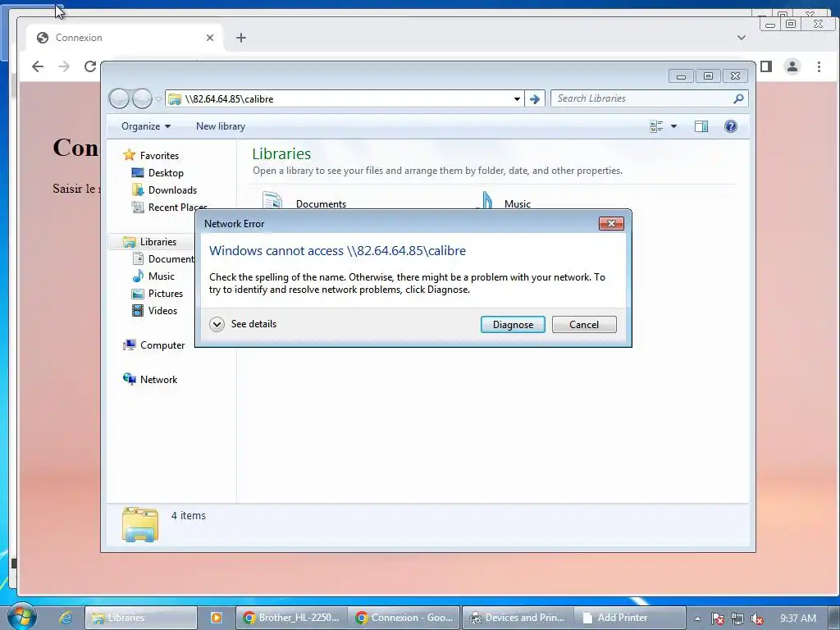Screen dimensions: 840x630
Task: Select Libraries in navigation pane
Action: pos(158,242)
